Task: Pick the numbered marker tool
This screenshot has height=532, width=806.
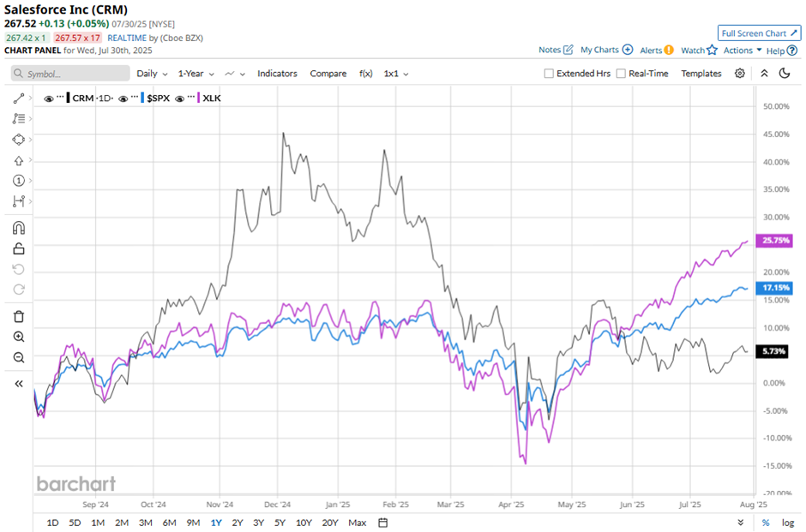Action: coord(19,180)
